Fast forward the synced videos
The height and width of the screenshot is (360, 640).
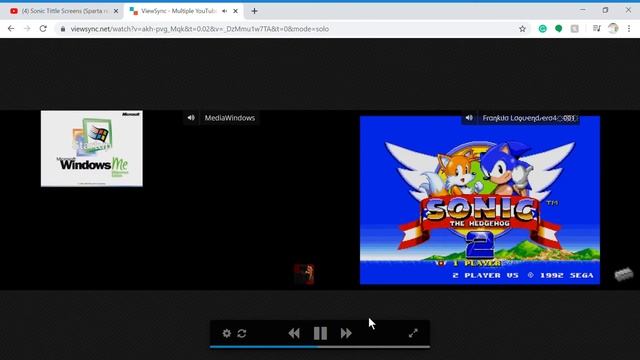coord(346,333)
